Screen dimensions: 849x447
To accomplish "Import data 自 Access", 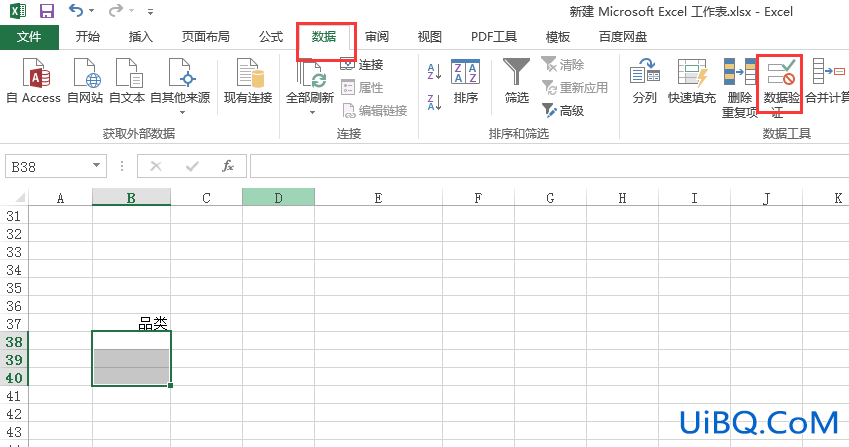I will (x=34, y=82).
